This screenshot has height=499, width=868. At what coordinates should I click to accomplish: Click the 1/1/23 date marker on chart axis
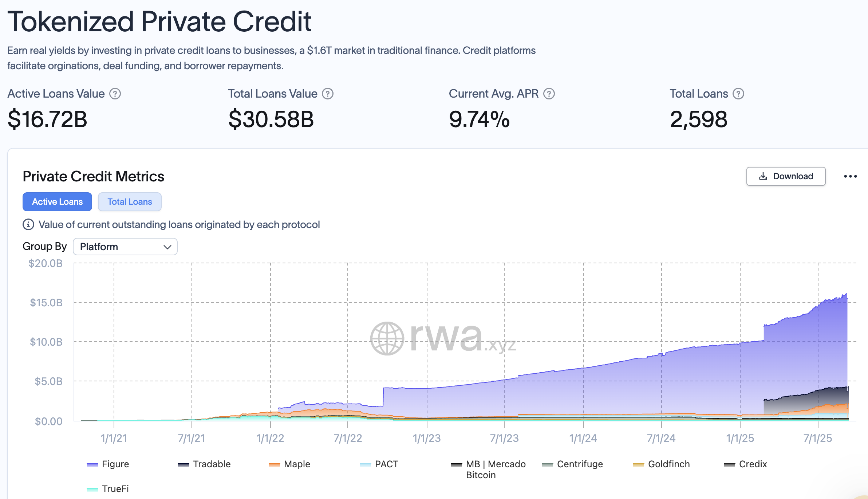click(x=427, y=438)
